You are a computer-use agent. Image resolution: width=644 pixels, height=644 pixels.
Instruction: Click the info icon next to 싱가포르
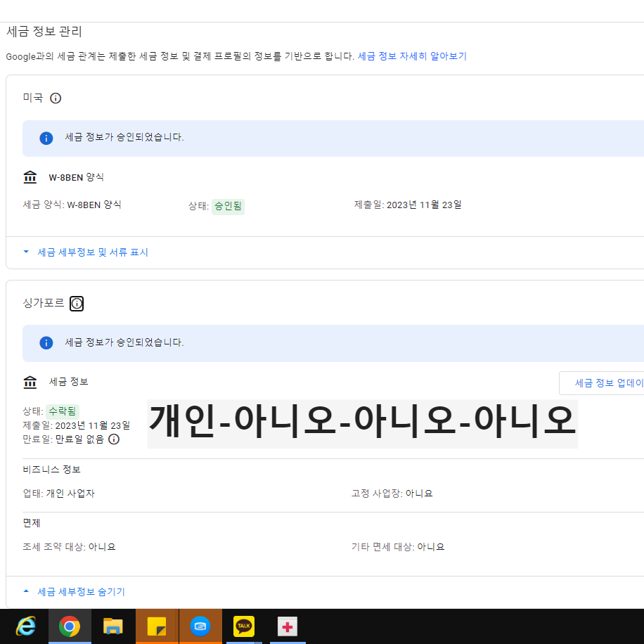(x=77, y=304)
